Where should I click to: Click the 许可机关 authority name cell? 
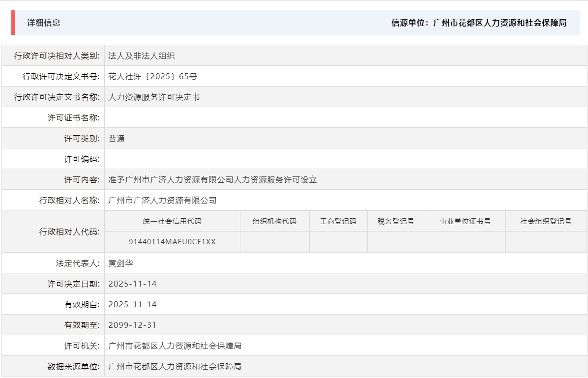(174, 345)
